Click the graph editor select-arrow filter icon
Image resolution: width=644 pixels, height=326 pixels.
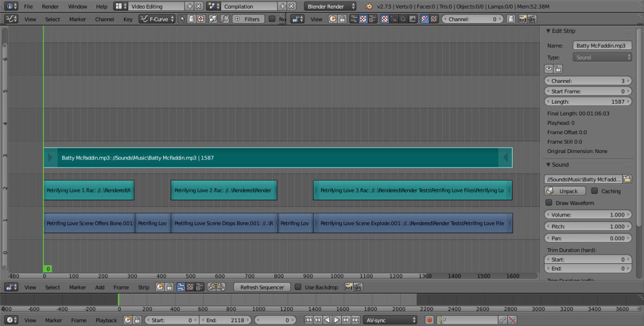pos(182,19)
